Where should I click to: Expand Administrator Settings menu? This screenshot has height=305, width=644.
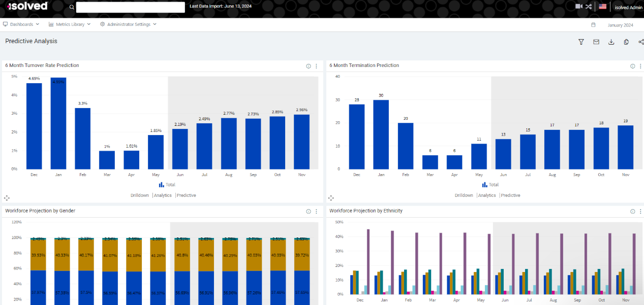tap(128, 24)
